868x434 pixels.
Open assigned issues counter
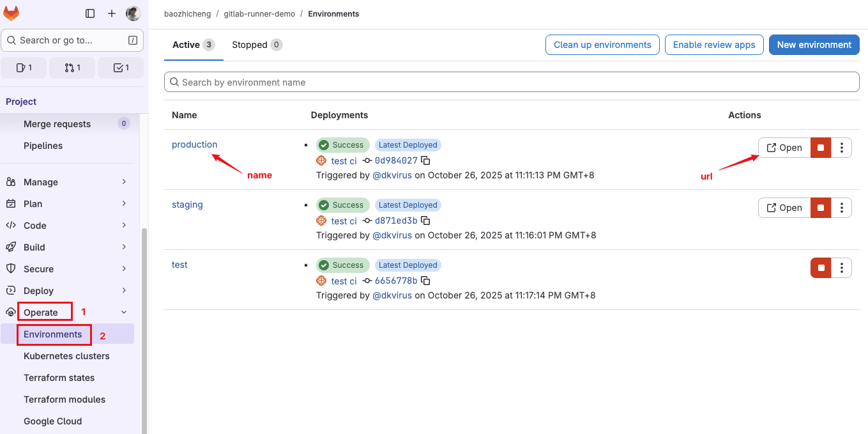pyautogui.click(x=24, y=68)
